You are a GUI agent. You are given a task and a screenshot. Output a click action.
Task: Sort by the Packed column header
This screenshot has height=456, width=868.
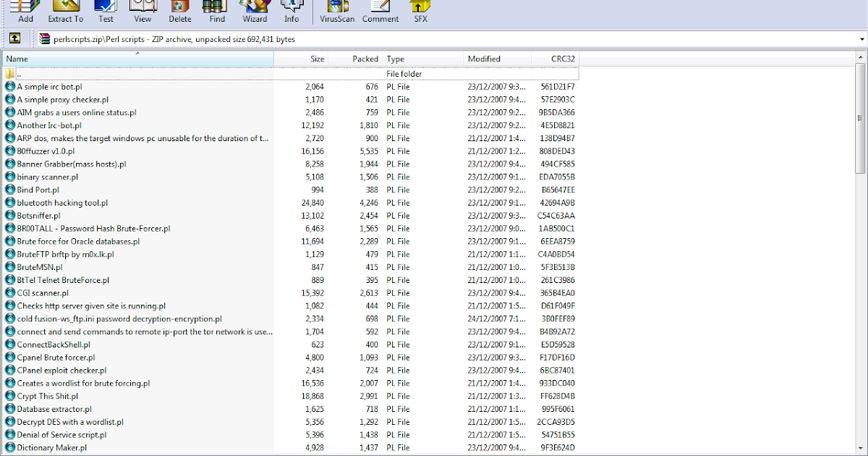(355, 59)
